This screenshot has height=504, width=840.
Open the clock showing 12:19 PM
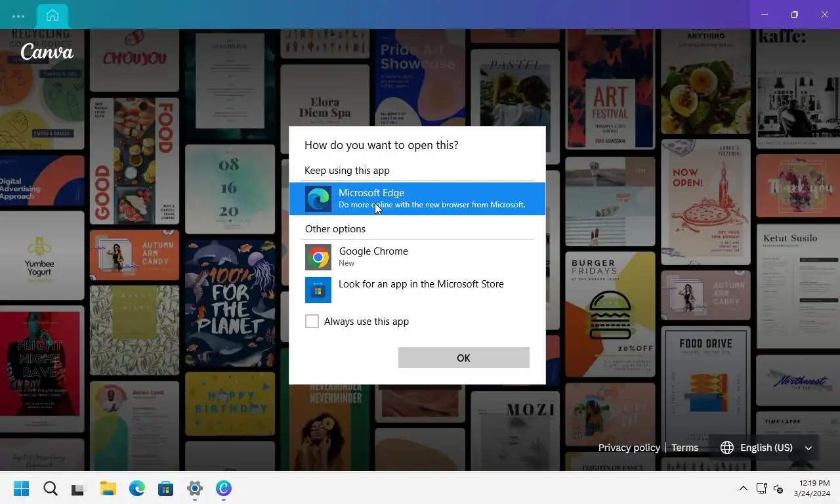coord(812,488)
